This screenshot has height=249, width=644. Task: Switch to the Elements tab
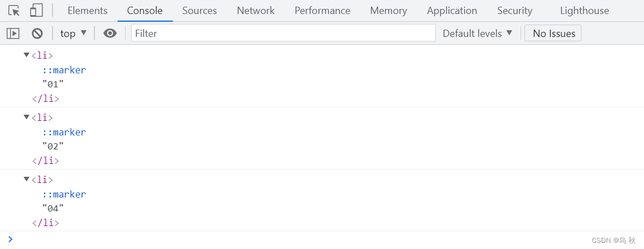coord(88,11)
